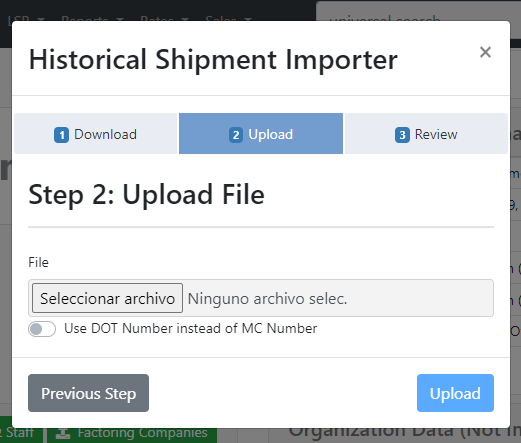Click the number 1 step badge

point(62,135)
